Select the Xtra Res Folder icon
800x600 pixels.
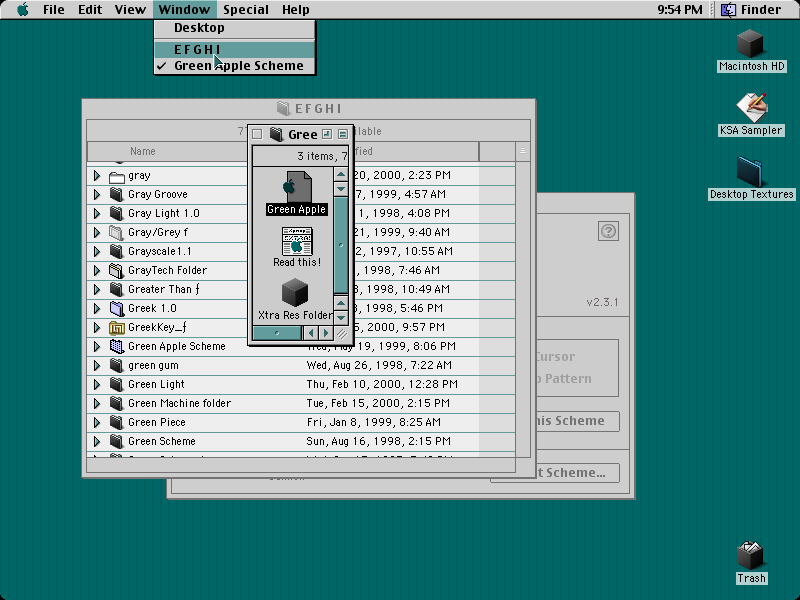click(295, 293)
